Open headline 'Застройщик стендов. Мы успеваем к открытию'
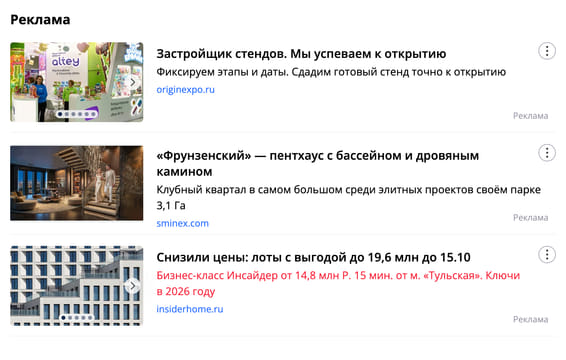 point(301,54)
